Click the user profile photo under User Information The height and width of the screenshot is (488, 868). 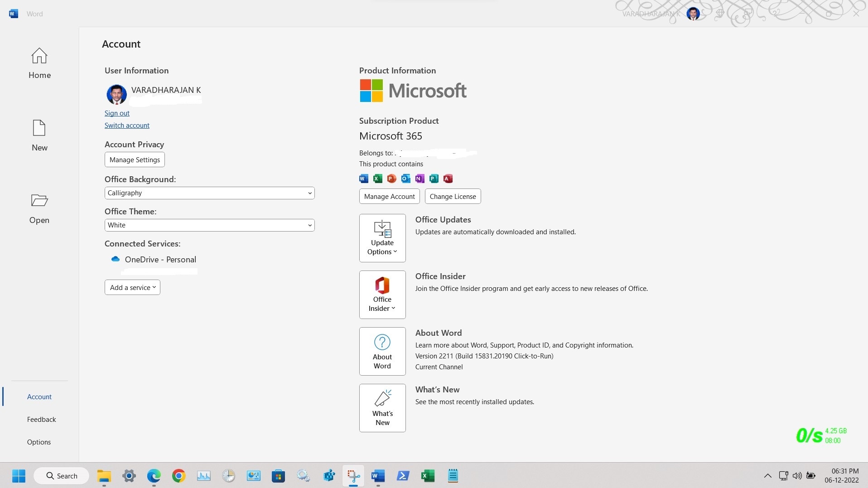coord(116,94)
